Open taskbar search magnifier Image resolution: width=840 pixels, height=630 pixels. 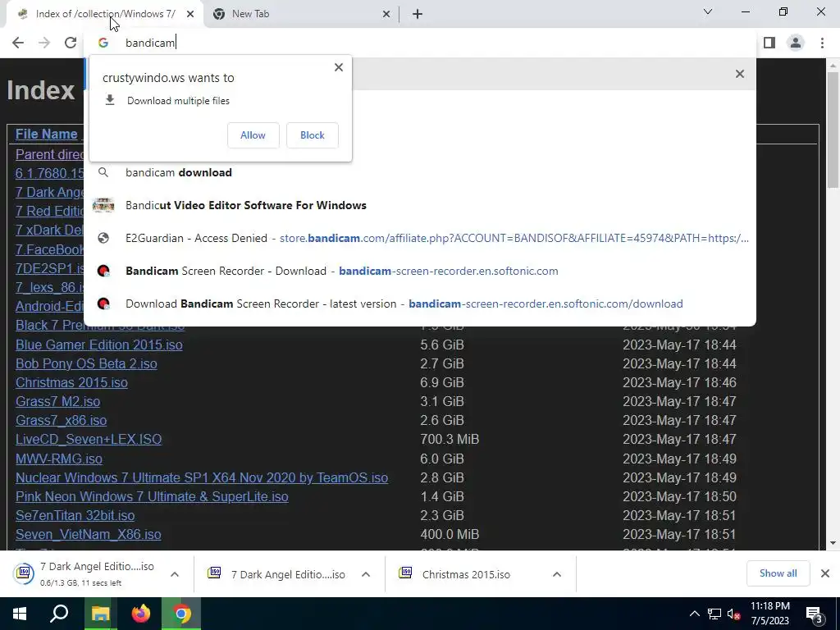(59, 614)
